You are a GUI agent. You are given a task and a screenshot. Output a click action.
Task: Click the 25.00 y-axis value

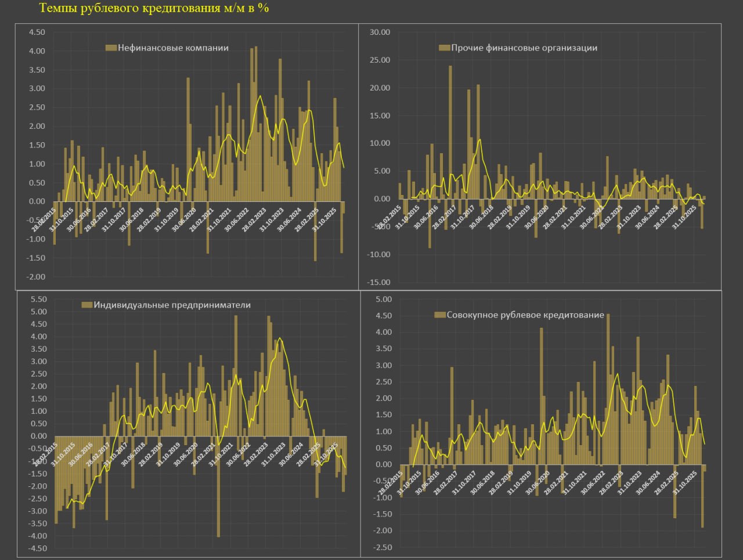(380, 60)
